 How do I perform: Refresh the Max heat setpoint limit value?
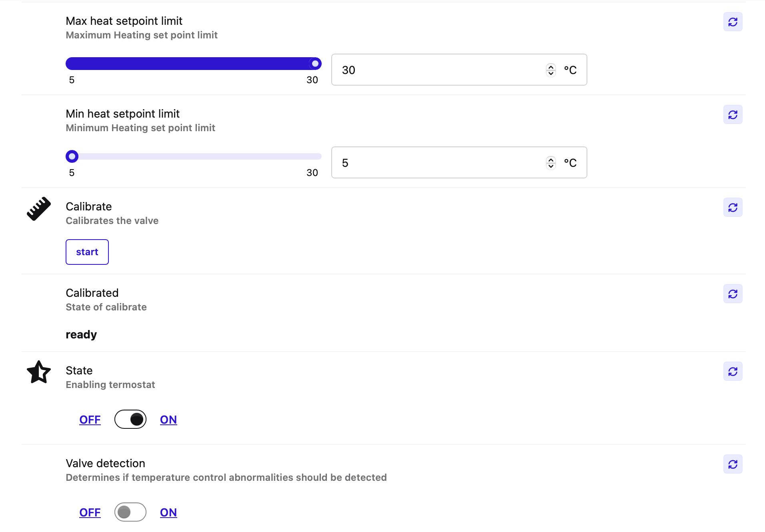pyautogui.click(x=733, y=22)
